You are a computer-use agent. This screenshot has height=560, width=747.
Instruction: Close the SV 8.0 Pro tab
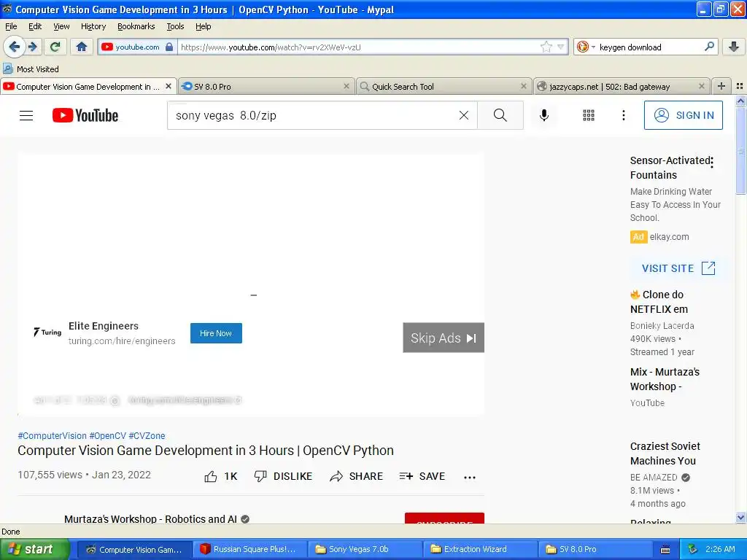[347, 86]
